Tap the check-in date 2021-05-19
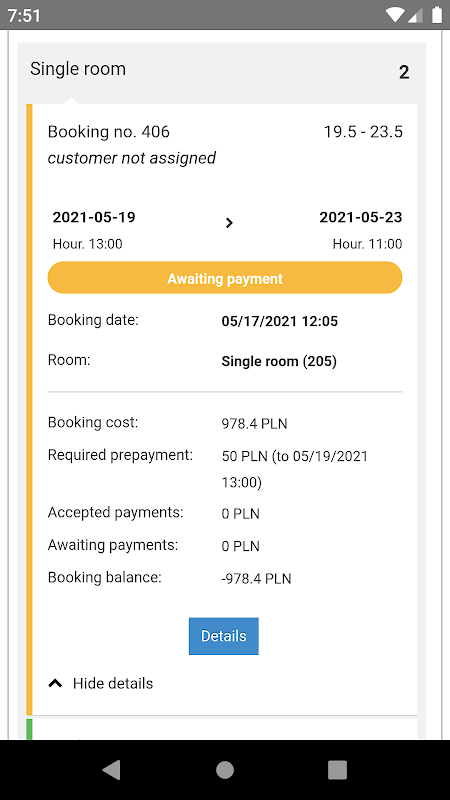450x800 pixels. (x=94, y=217)
